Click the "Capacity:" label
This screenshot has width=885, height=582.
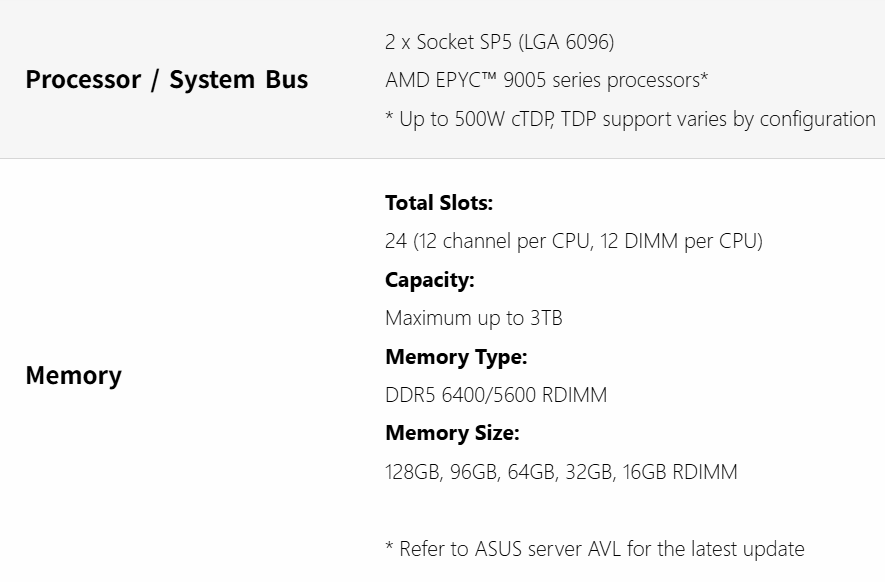[429, 280]
